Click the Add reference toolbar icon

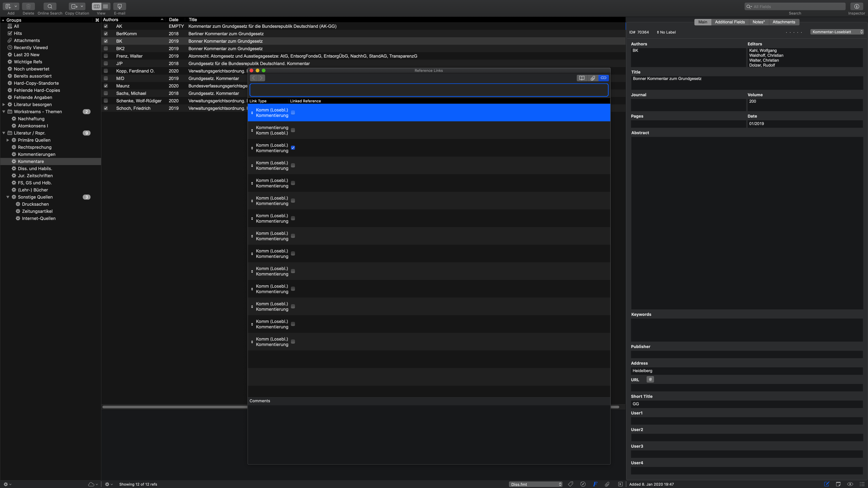8,6
